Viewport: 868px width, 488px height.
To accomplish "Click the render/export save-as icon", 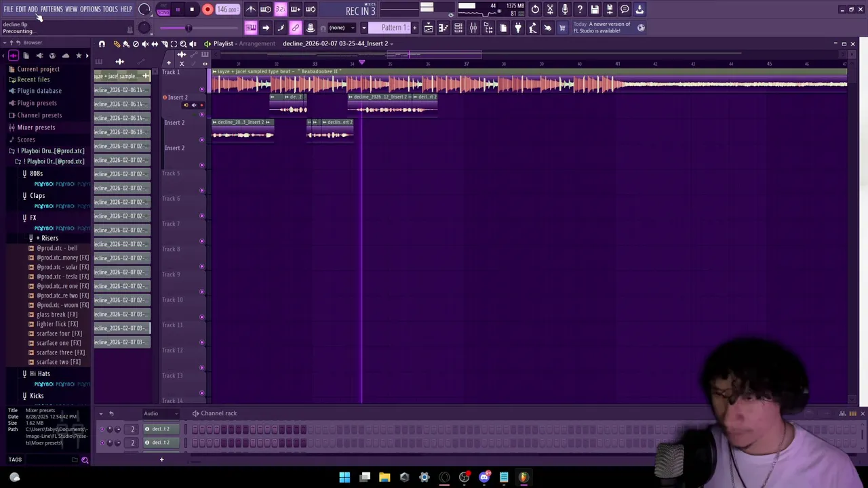I will (610, 9).
